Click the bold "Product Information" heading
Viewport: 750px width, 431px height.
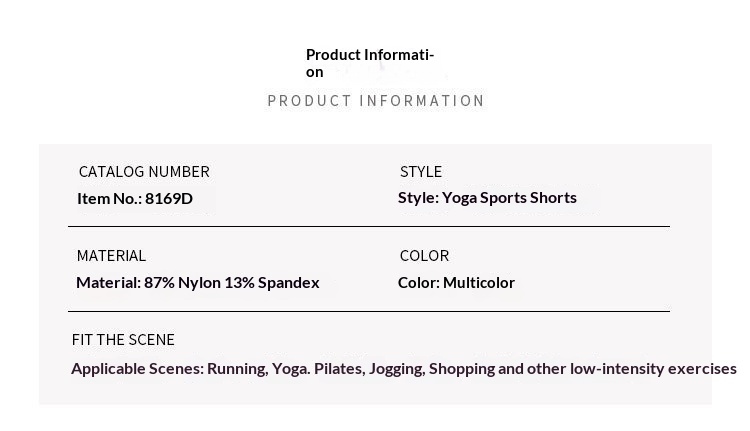pos(369,62)
